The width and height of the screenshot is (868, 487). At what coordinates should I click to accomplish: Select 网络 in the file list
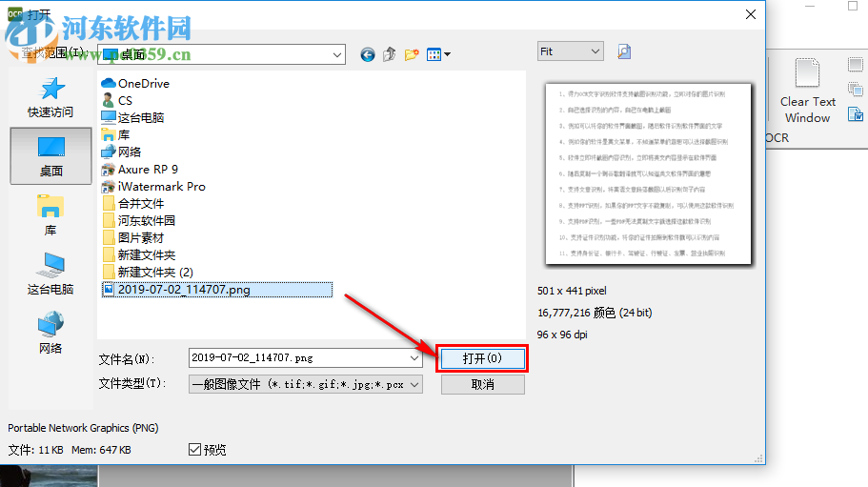click(x=121, y=152)
